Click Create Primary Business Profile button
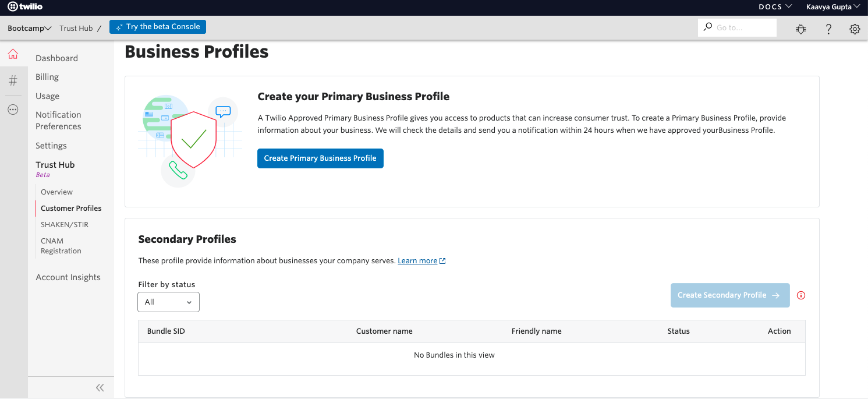Screen dimensions: 868x399 pyautogui.click(x=320, y=158)
